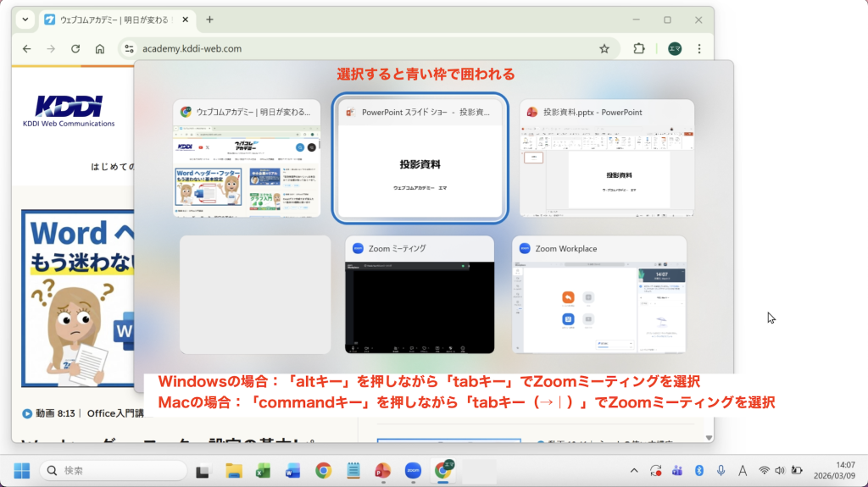Select PowerPoint スライド ショー window thumbnail
This screenshot has height=487, width=868.
(420, 158)
